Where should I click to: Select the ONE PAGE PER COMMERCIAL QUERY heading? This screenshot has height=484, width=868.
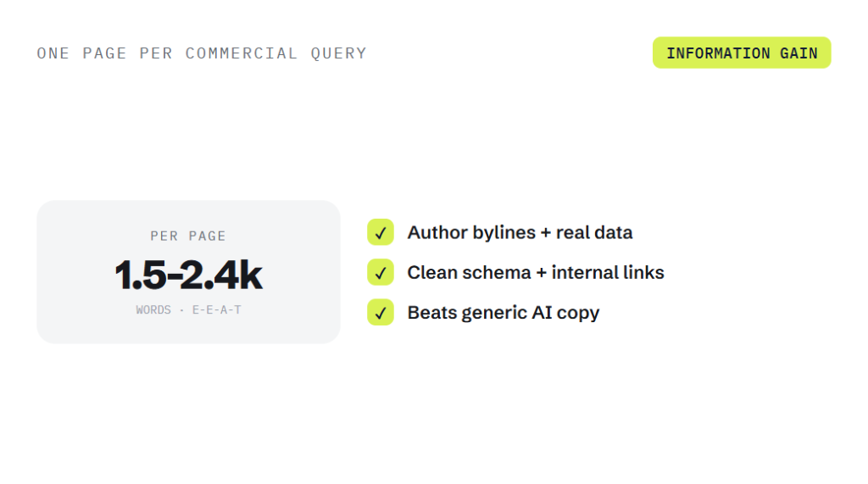[202, 53]
